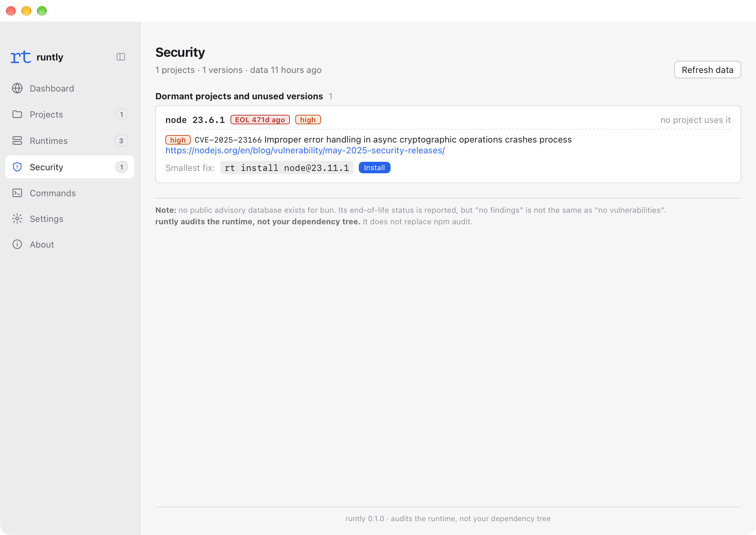Click the Runtimes count badge showing 3
Image resolution: width=756 pixels, height=535 pixels.
[x=121, y=141]
